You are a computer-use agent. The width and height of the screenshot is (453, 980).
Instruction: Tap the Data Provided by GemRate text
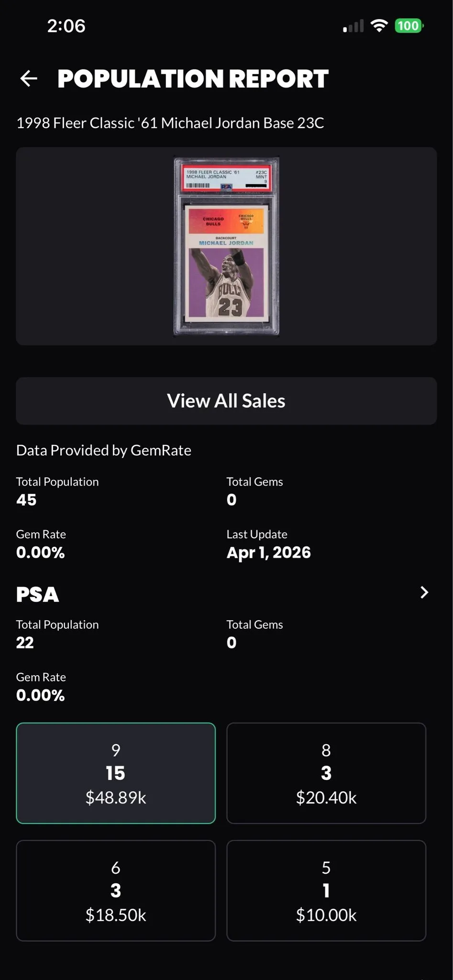click(104, 450)
